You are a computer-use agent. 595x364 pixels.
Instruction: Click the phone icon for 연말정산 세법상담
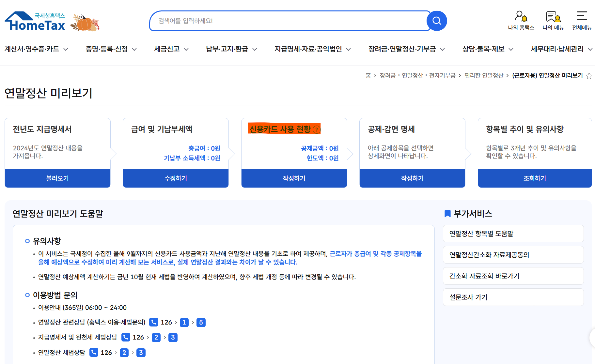point(94,352)
